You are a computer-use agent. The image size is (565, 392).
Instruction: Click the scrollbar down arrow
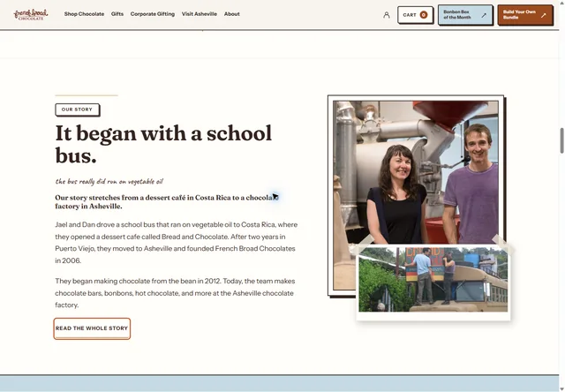click(x=561, y=388)
